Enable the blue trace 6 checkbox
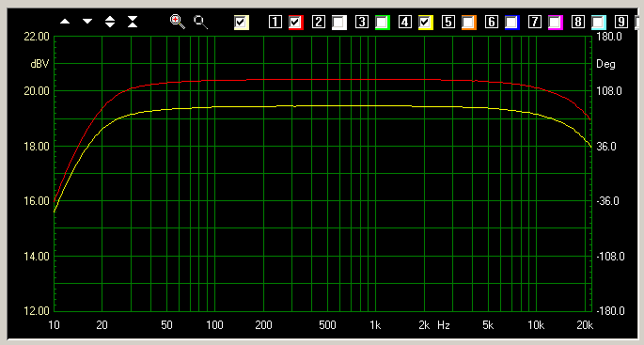The image size is (644, 345). [512, 23]
